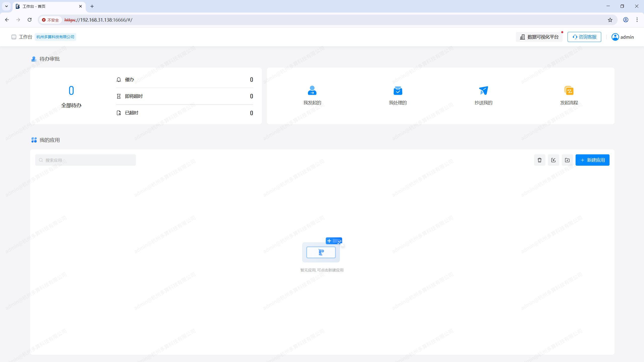Open the 我发起的 shortcut icon
This screenshot has width=644, height=362.
pyautogui.click(x=312, y=90)
